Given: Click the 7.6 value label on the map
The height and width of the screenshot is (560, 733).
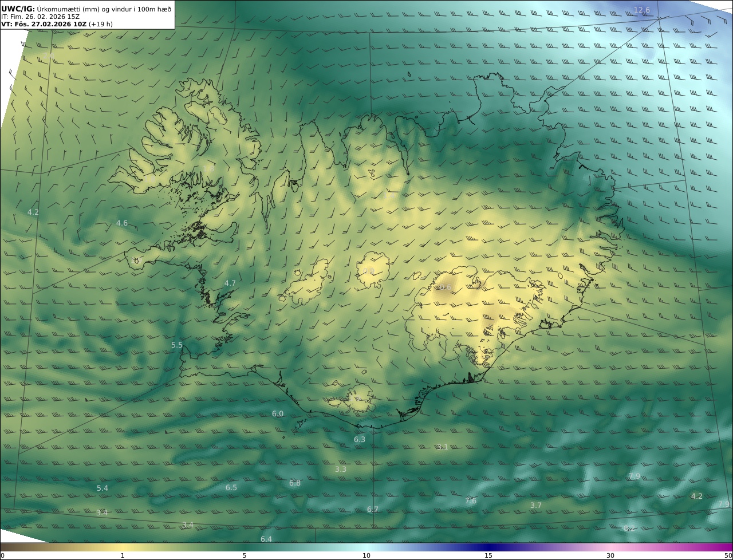Looking at the screenshot, I should [471, 500].
